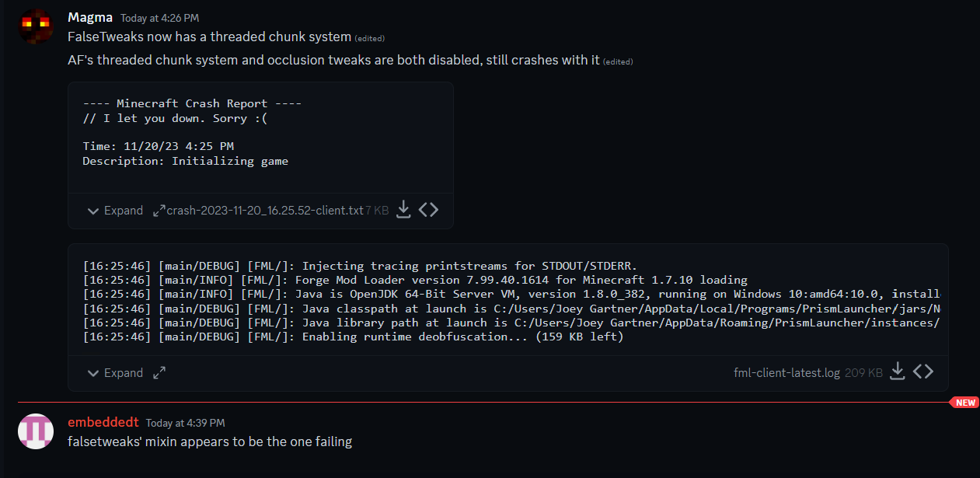Click the username embeddedt
Screen dimensions: 980x478
tap(103, 422)
